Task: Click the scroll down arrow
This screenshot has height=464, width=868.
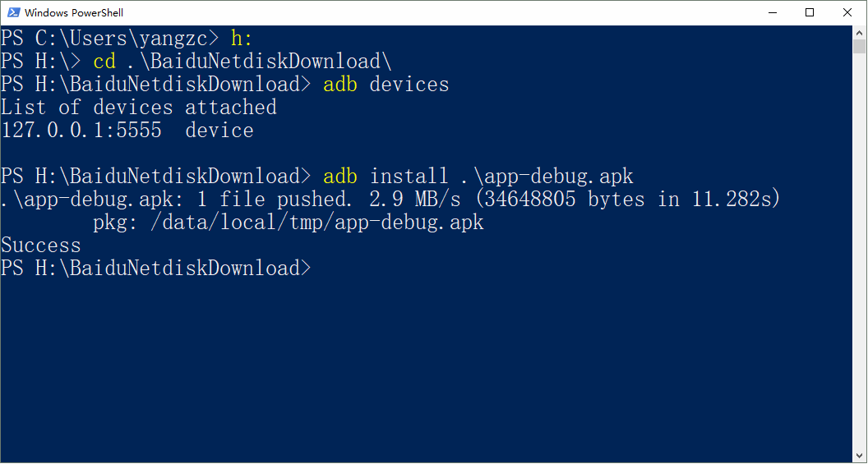Action: pyautogui.click(x=859, y=454)
